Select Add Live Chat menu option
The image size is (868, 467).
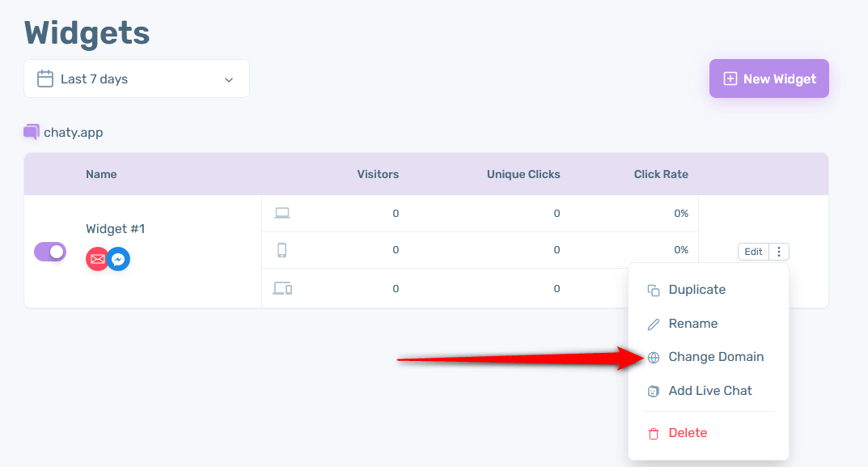[x=709, y=391]
